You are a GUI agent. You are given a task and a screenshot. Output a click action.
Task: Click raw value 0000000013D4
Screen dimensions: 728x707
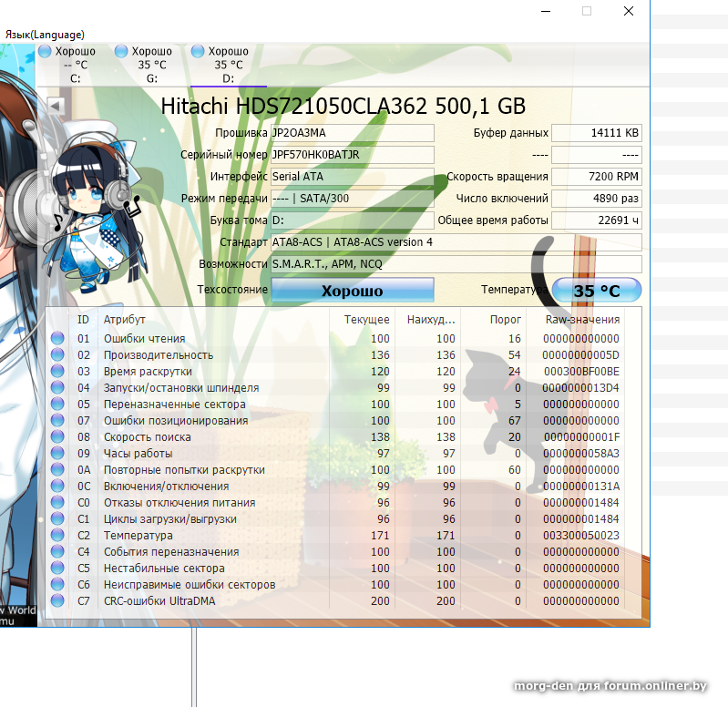(x=580, y=387)
